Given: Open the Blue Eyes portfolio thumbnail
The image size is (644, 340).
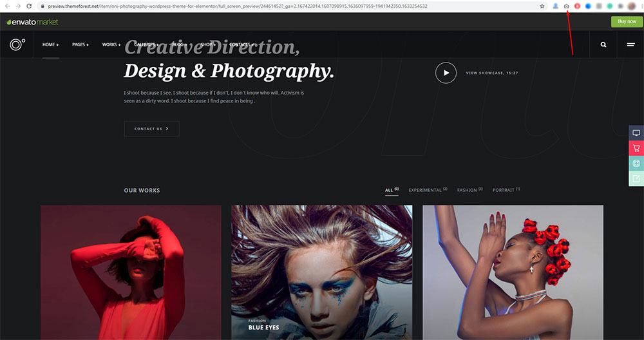Looking at the screenshot, I should (321, 272).
